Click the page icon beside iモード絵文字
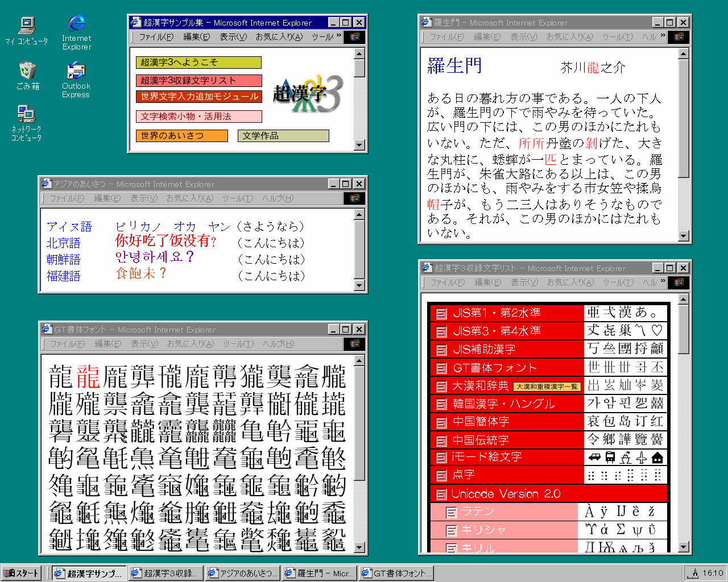This screenshot has height=582, width=728. 441,458
